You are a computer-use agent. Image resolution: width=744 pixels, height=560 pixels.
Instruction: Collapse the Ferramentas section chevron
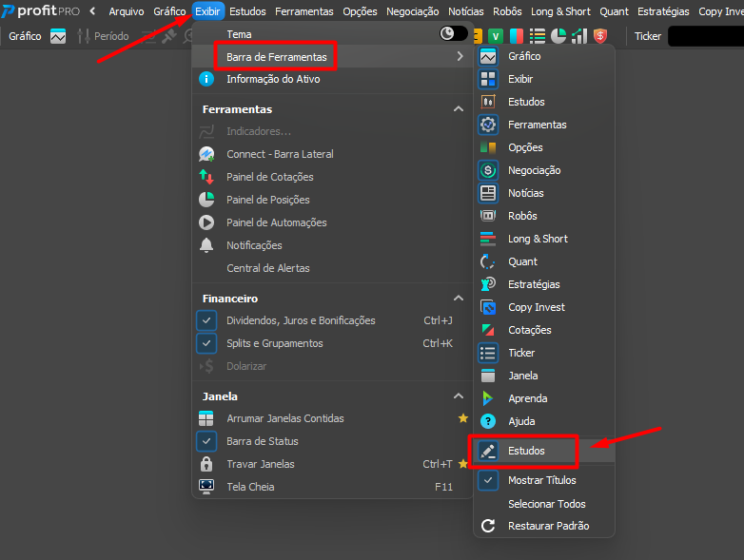(x=459, y=109)
